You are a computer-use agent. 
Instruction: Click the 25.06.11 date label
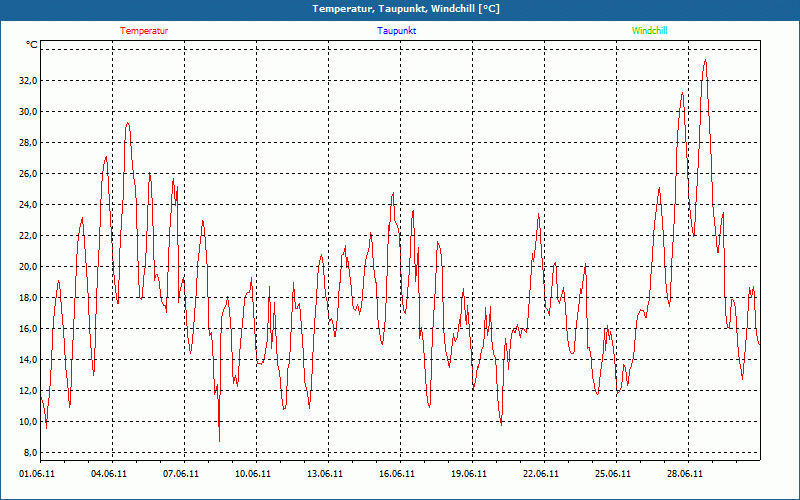(612, 474)
